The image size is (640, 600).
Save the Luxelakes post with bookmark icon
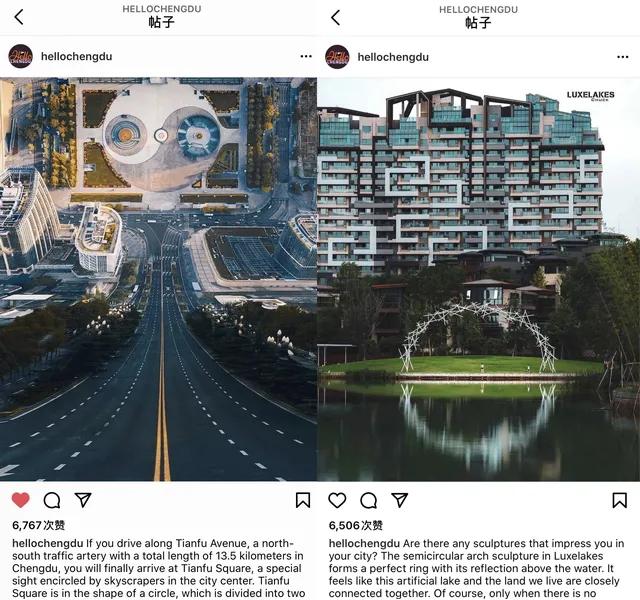click(x=620, y=500)
